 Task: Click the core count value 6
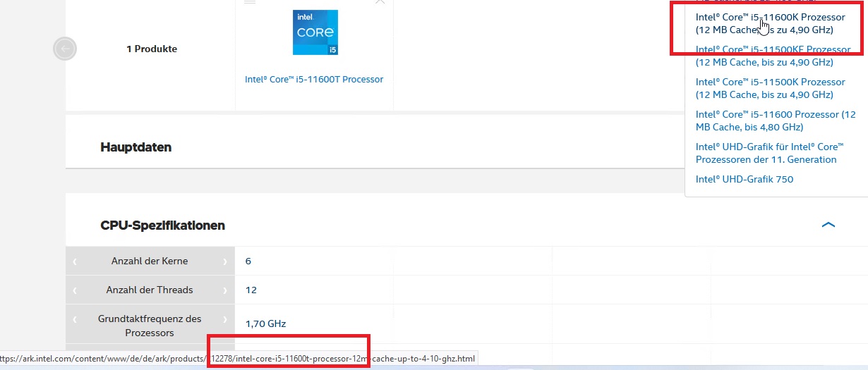tap(248, 261)
